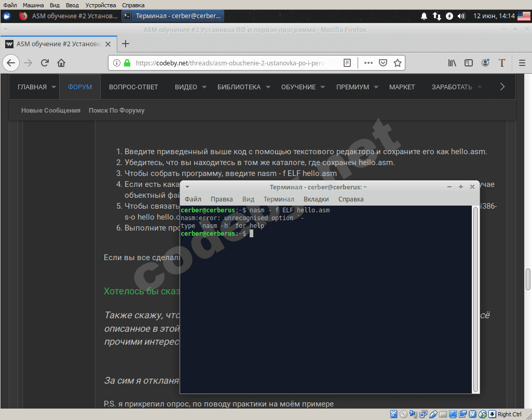
Task: Open the Xfce applications menu icon
Action: 7,16
